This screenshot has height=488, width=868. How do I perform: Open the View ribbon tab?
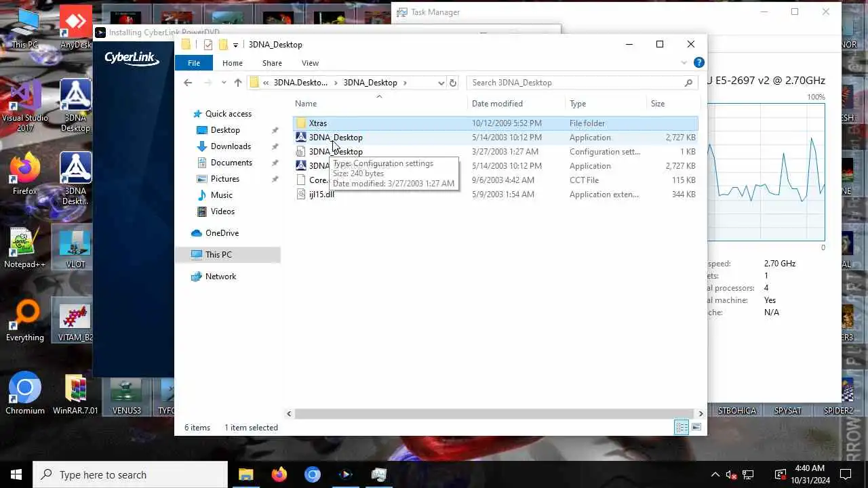(310, 63)
